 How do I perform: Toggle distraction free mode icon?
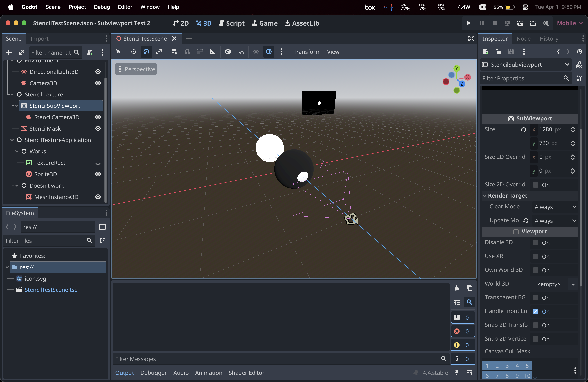click(471, 39)
